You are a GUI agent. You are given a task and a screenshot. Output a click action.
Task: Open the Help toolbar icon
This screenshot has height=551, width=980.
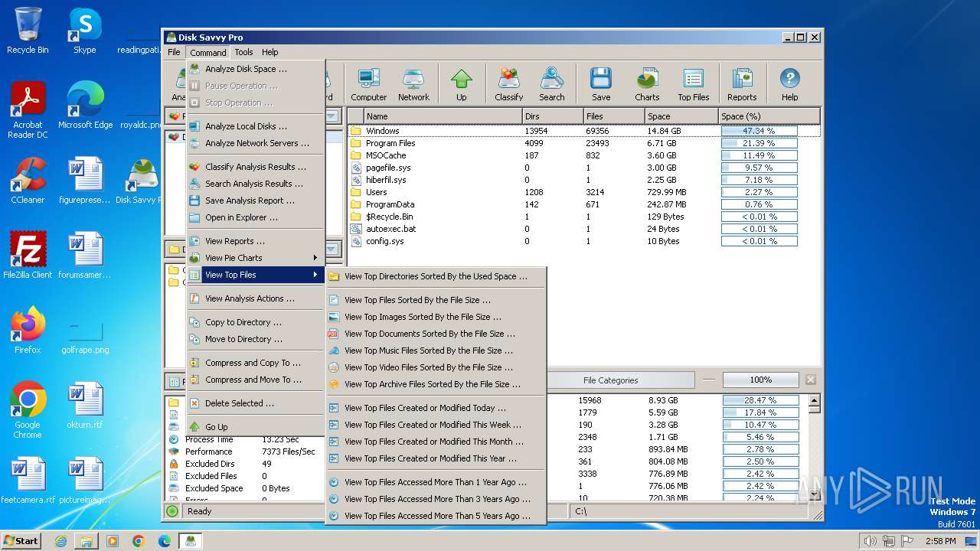tap(789, 84)
